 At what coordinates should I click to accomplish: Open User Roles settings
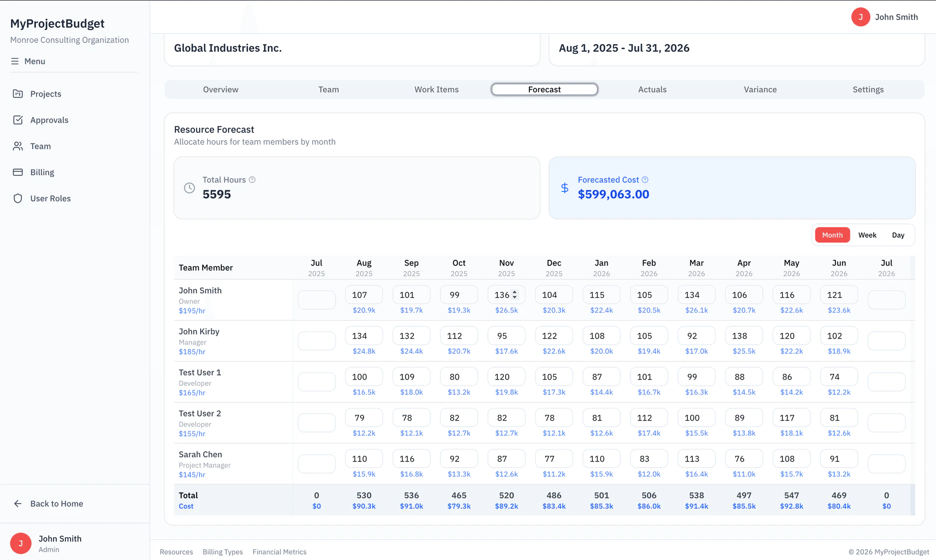50,198
